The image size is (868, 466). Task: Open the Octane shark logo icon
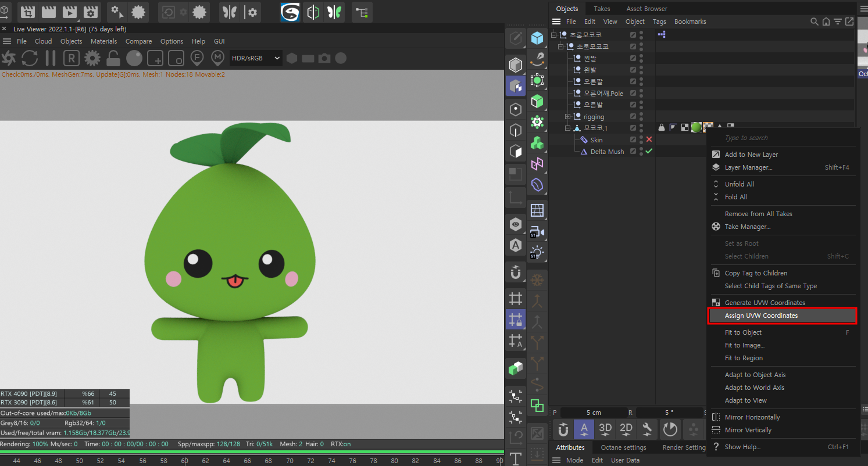pos(290,12)
